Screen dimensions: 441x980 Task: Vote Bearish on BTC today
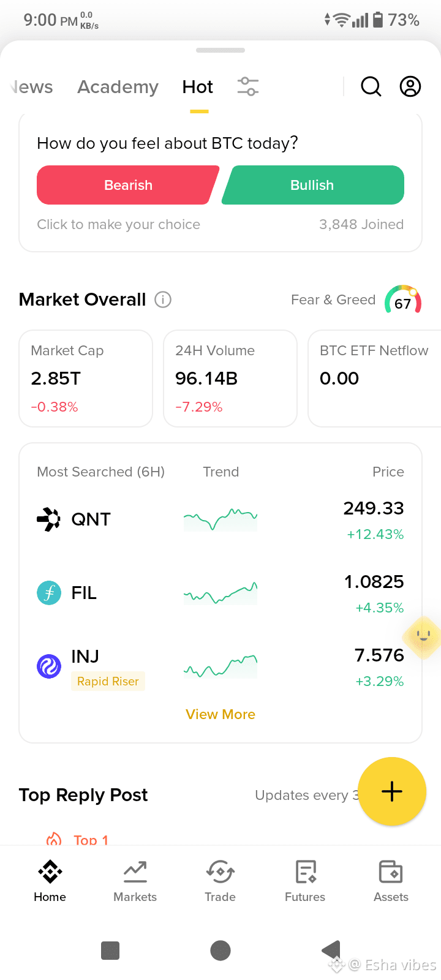click(128, 185)
